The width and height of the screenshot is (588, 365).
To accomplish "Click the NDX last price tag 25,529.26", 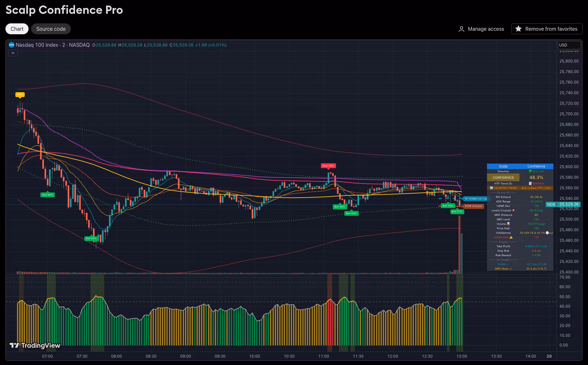I will (x=563, y=204).
